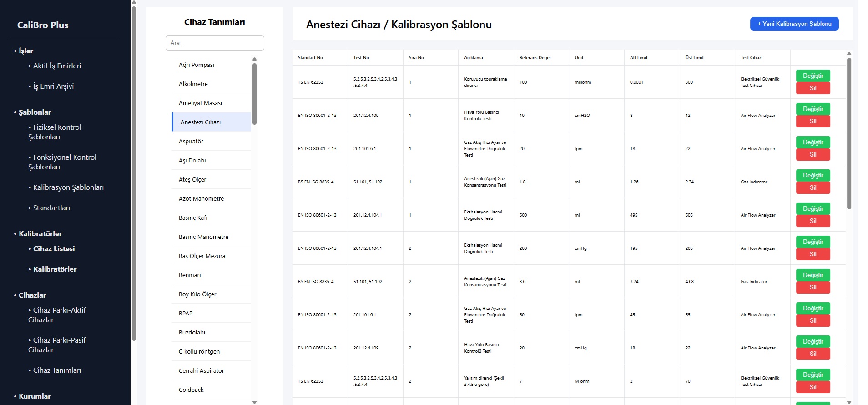Delete the Yalıtım direnci row with Sil
The width and height of the screenshot is (868, 405).
click(812, 387)
